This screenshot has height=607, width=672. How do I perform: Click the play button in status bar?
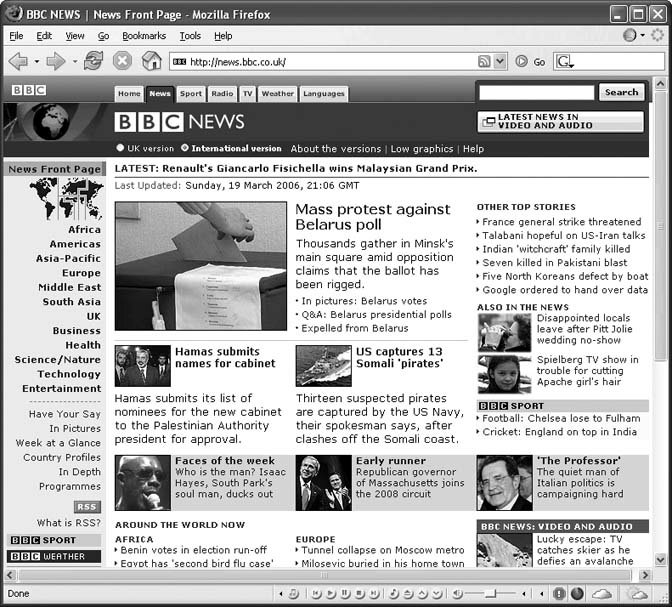click(x=331, y=594)
